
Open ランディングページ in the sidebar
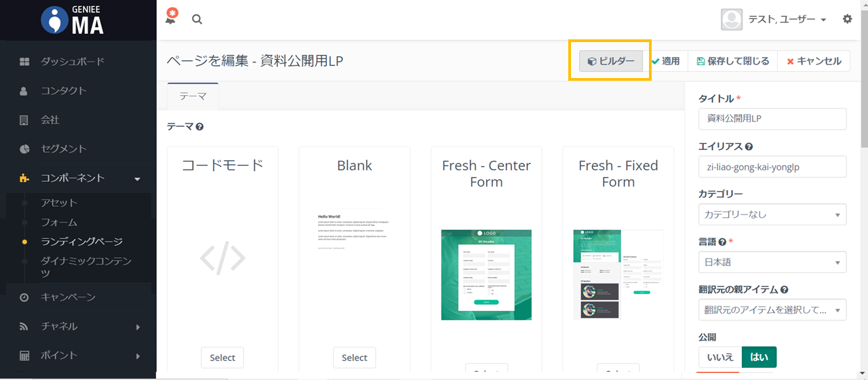click(81, 242)
